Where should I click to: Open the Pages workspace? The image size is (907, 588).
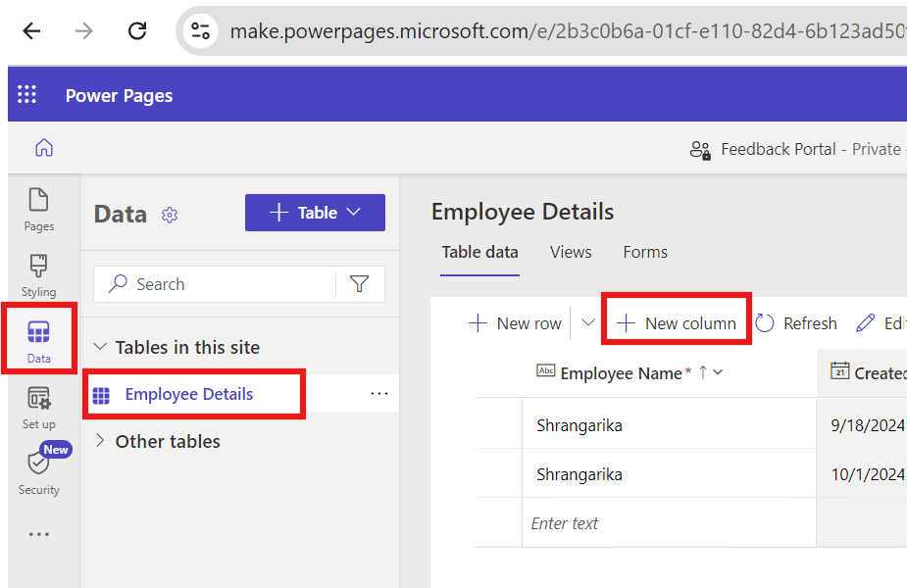coord(38,210)
